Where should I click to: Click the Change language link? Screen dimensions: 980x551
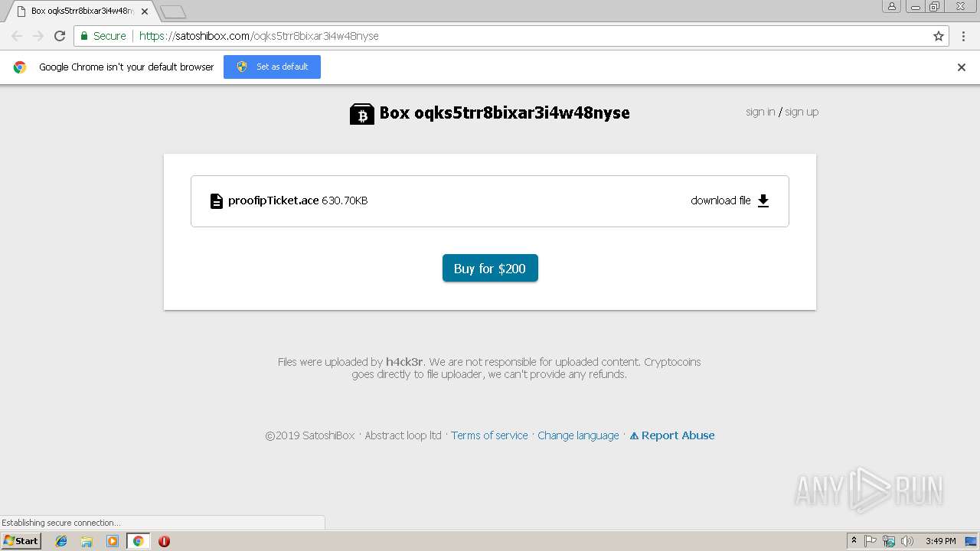(578, 435)
